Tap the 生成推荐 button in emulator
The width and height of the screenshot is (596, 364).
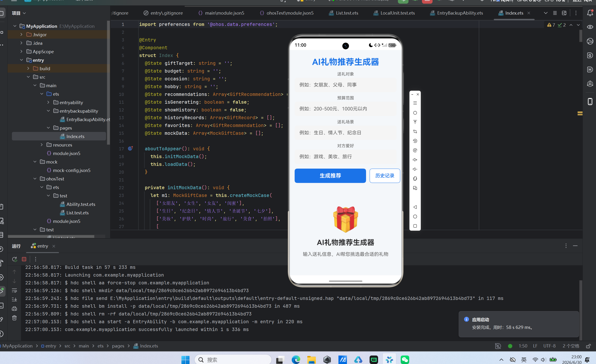(330, 176)
